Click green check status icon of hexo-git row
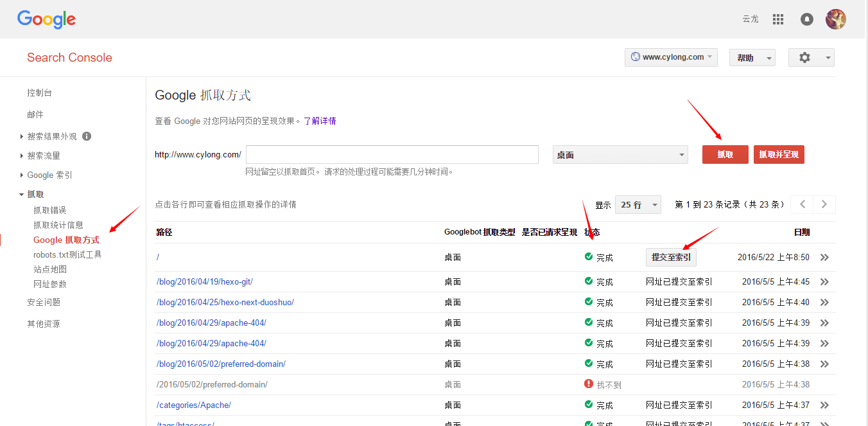Viewport: 868px width, 426px height. 589,281
